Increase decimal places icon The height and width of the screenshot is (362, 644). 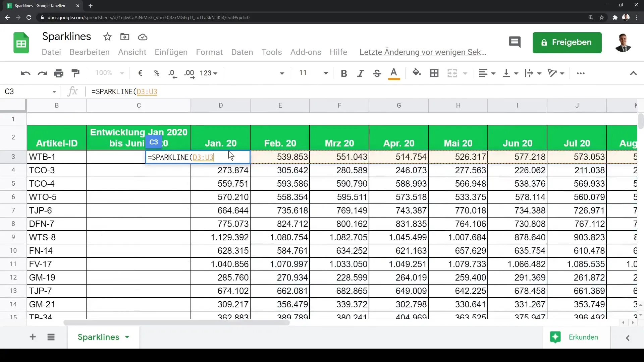(190, 74)
